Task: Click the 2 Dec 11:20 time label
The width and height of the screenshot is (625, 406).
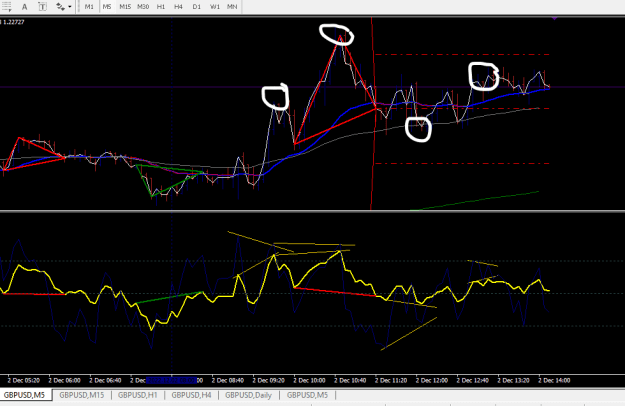Action: 391,380
